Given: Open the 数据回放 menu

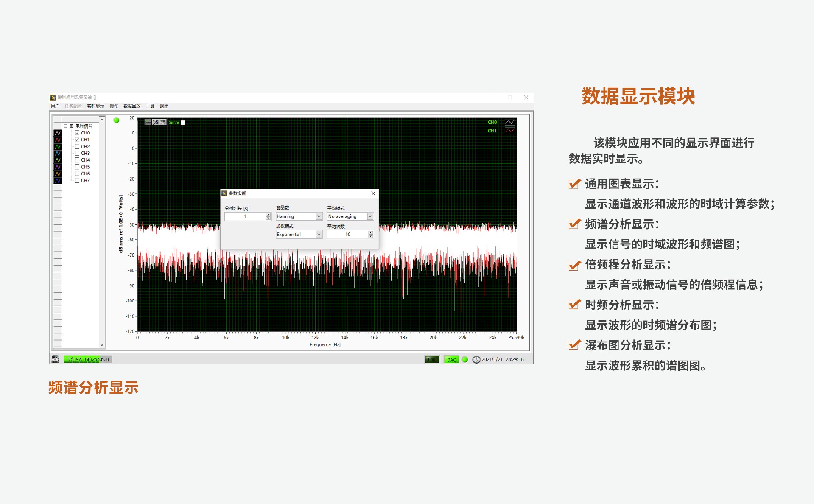Looking at the screenshot, I should 131,106.
